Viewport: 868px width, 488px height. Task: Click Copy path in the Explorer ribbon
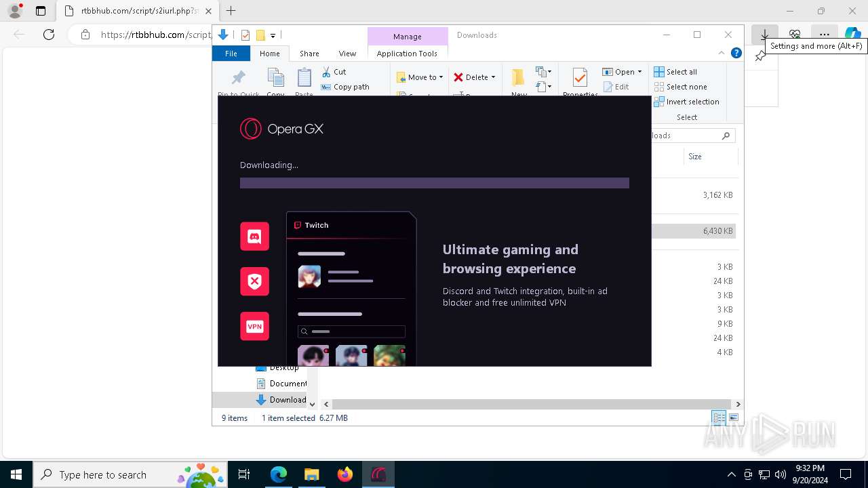pos(345,87)
